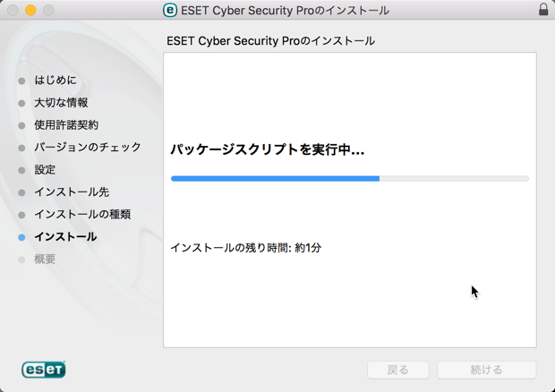Click the ESET logo in bottom corner
Viewport: 555px width, 392px height.
[44, 370]
